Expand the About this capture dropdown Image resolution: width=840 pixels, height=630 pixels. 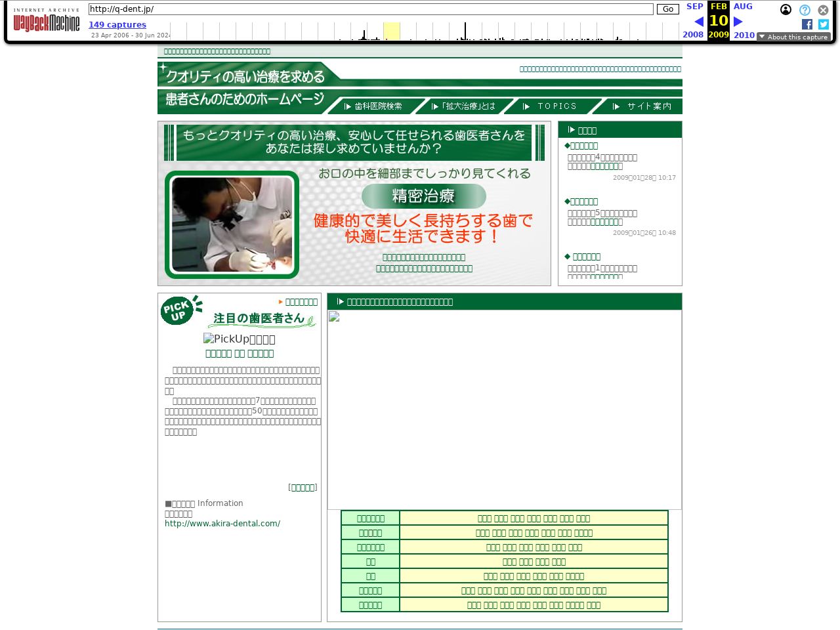coord(793,37)
